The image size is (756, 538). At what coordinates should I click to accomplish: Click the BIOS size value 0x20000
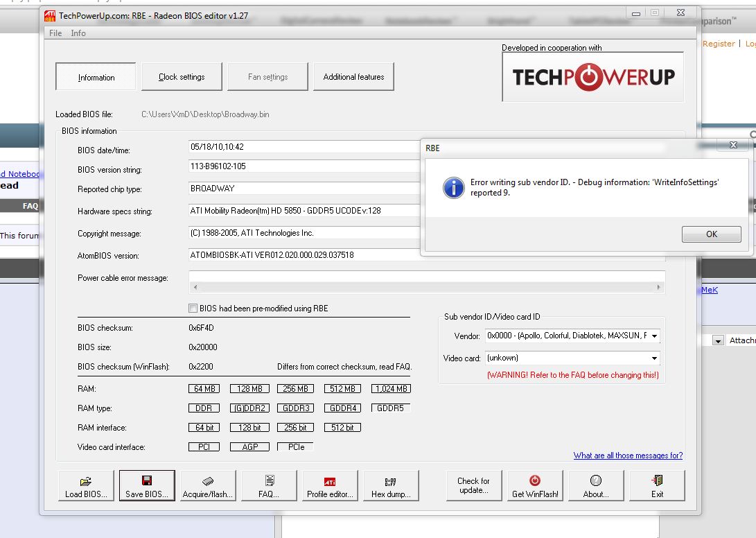(x=202, y=347)
